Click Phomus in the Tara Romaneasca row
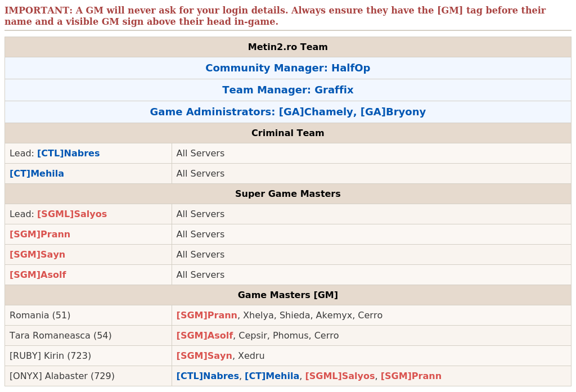This screenshot has height=392, width=576. 291,335
